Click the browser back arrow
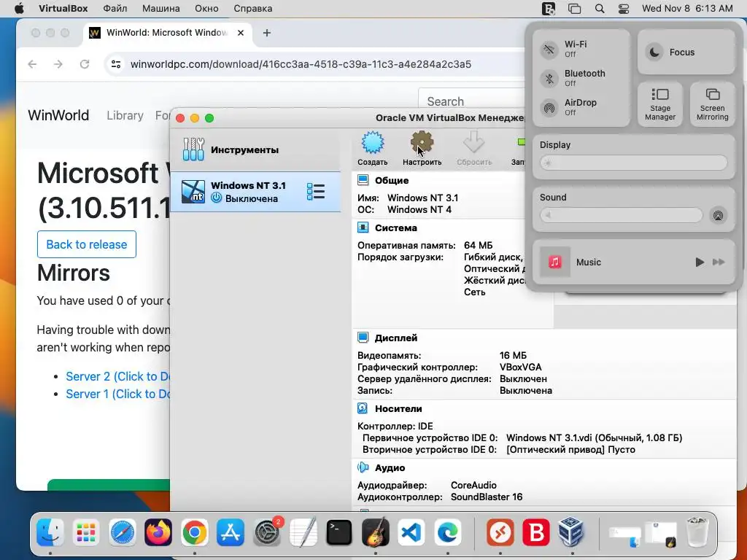The width and height of the screenshot is (747, 560). (x=32, y=64)
